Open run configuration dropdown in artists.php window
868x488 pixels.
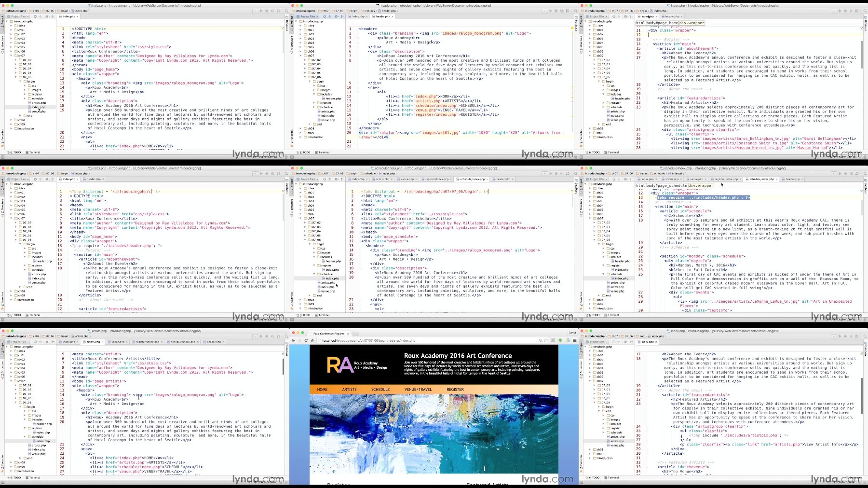coord(255,336)
